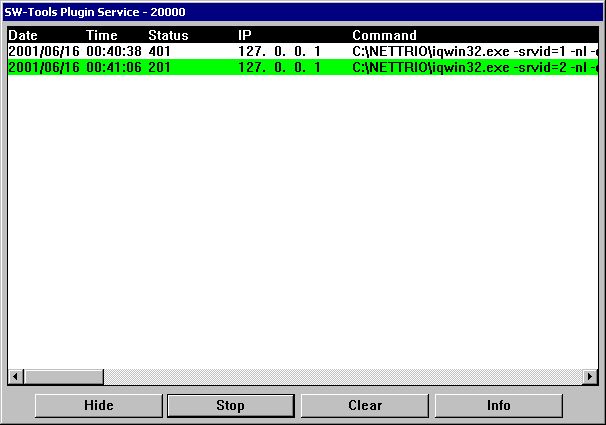
Task: Stop the plugin service
Action: [x=230, y=405]
